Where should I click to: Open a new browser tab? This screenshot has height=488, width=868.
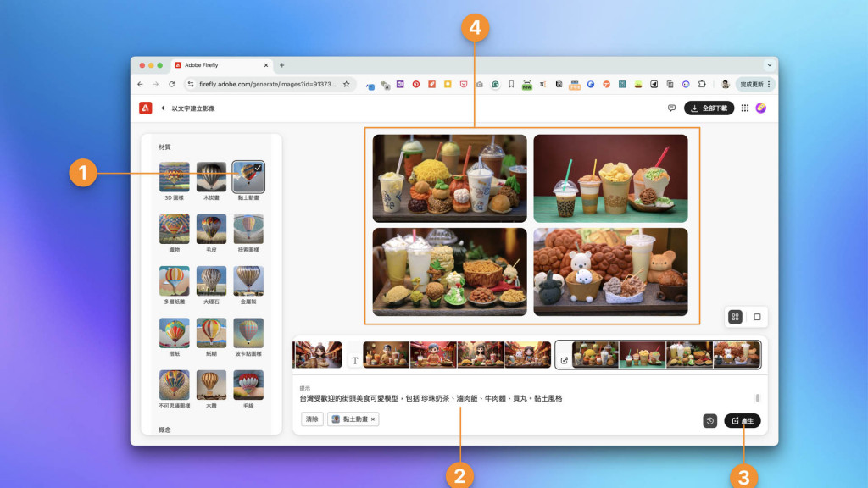(281, 65)
